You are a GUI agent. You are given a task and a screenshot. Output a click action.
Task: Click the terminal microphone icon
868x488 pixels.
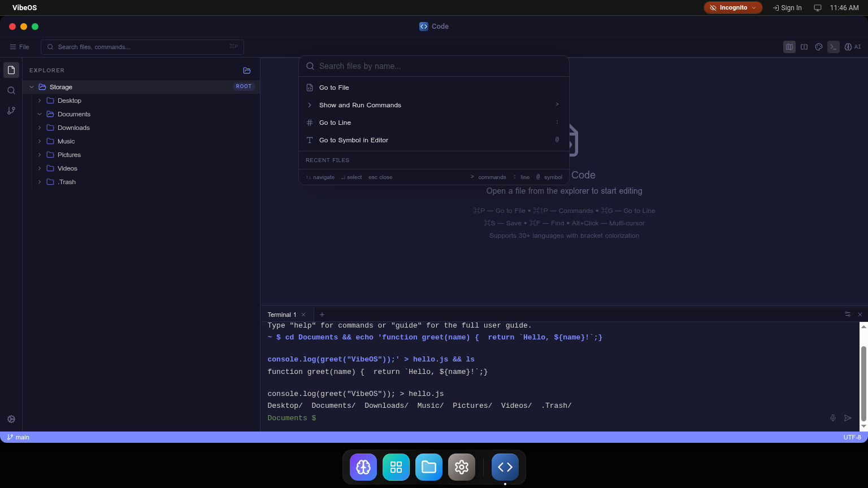pos(833,418)
